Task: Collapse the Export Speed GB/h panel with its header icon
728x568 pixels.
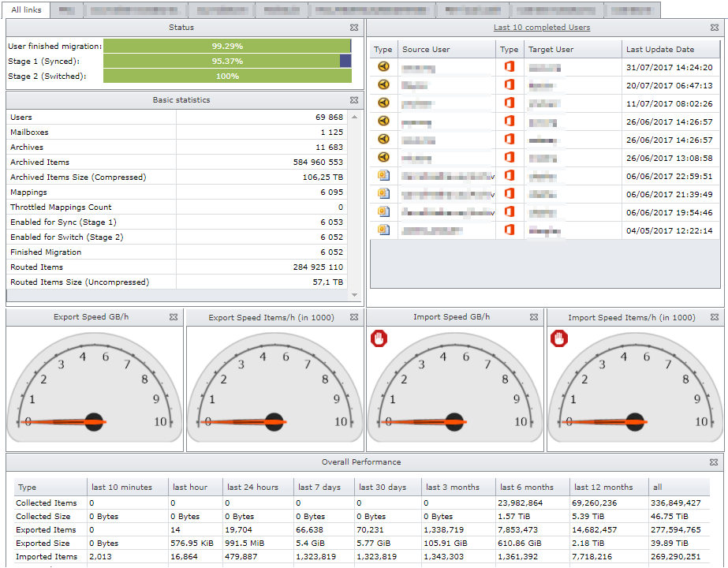Action: pyautogui.click(x=174, y=317)
